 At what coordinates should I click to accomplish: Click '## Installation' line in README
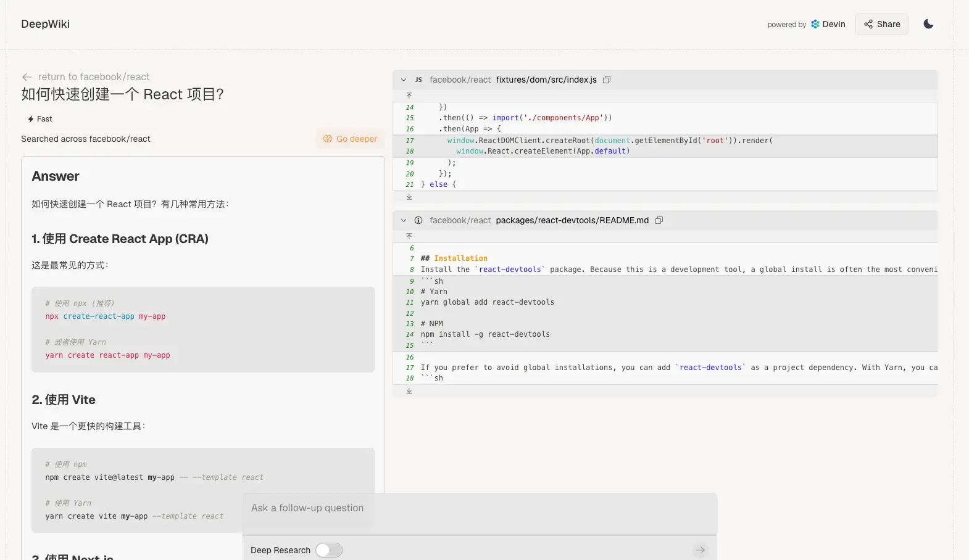pos(454,258)
